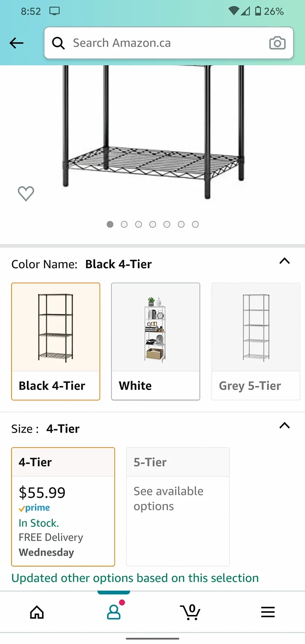Viewport: 305px width, 644px height.
Task: Collapse the Color Name section
Action: pyautogui.click(x=284, y=261)
